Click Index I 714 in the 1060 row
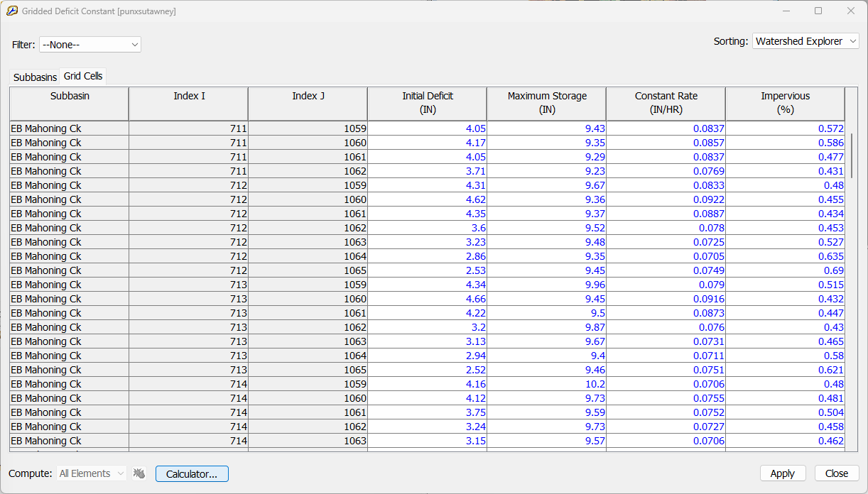The width and height of the screenshot is (868, 494). [189, 398]
